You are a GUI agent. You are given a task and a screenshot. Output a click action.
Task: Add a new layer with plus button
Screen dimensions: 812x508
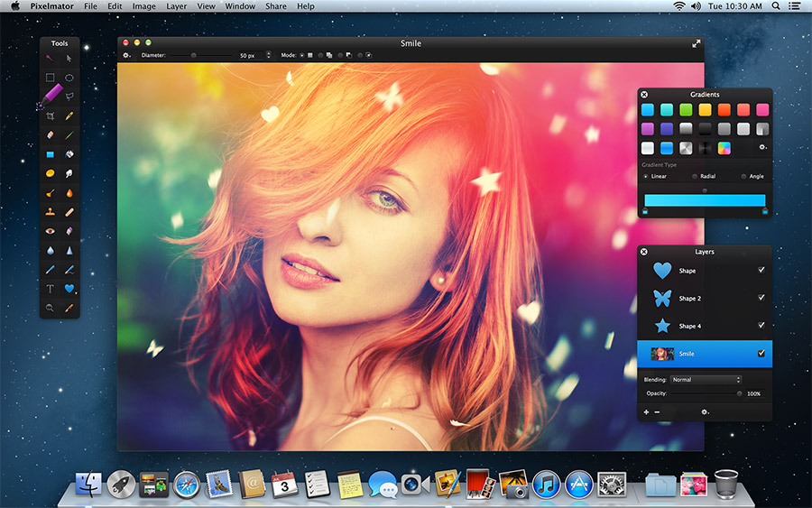click(646, 411)
